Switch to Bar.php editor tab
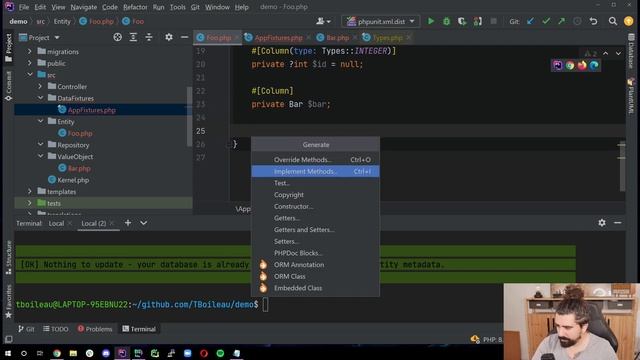The width and height of the screenshot is (640, 360). pyautogui.click(x=338, y=38)
